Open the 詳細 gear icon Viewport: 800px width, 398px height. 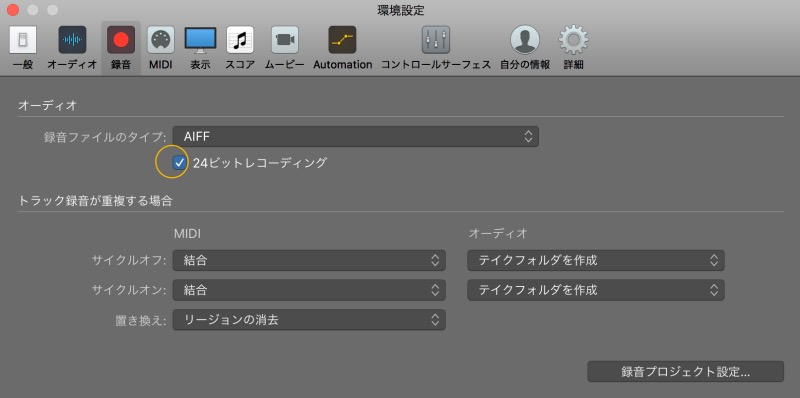click(573, 40)
